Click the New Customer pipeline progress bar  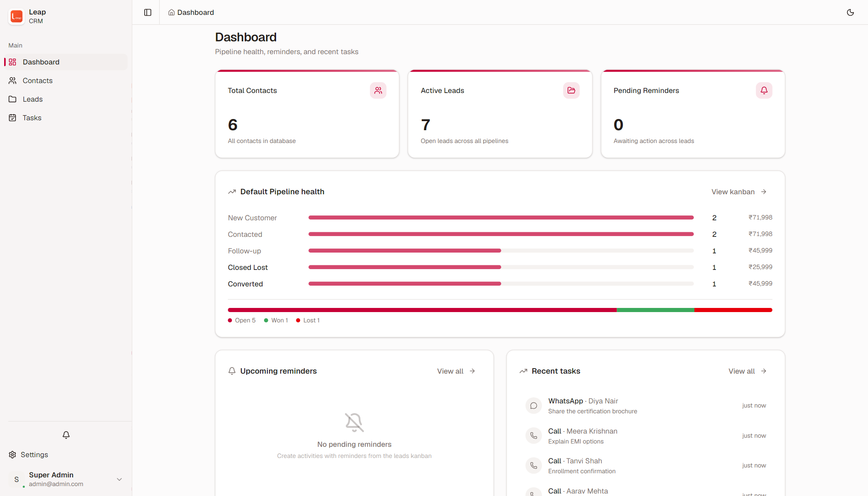(501, 217)
